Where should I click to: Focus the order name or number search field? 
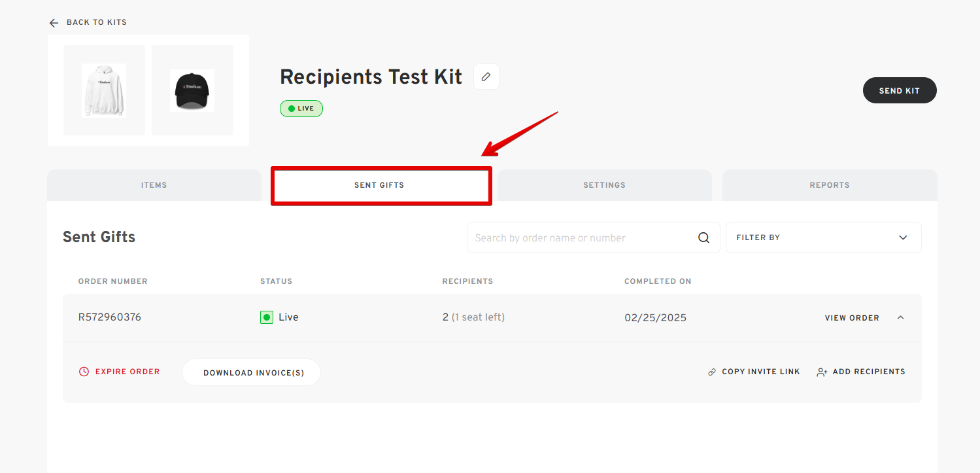tap(582, 237)
